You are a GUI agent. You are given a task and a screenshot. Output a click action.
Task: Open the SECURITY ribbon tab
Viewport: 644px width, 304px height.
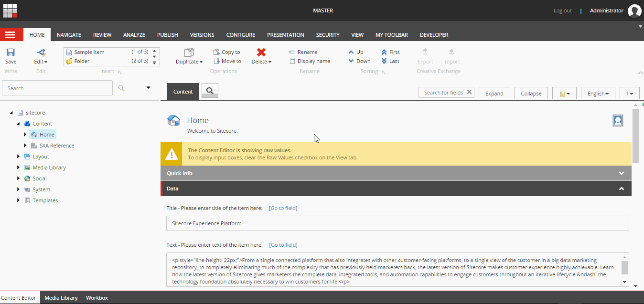pyautogui.click(x=328, y=35)
